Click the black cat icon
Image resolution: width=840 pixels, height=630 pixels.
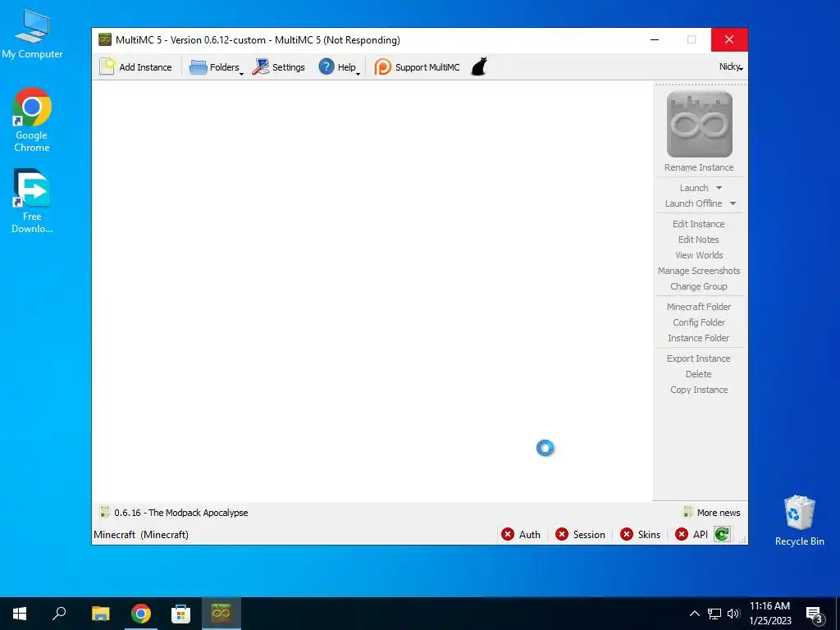[x=479, y=67]
